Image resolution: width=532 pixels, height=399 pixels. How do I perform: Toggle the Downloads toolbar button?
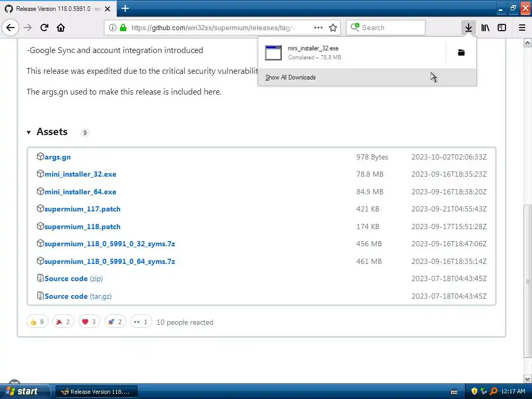(x=469, y=28)
